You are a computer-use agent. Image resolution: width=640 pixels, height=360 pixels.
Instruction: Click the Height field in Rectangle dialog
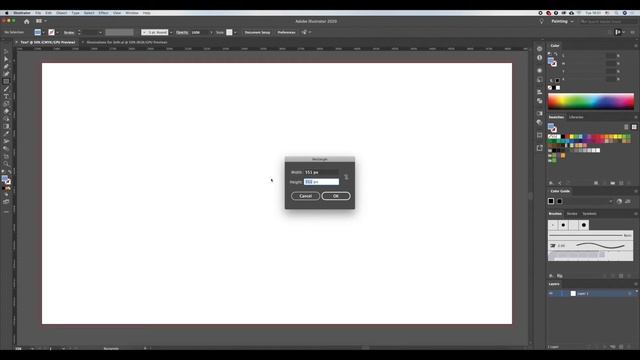pos(321,182)
